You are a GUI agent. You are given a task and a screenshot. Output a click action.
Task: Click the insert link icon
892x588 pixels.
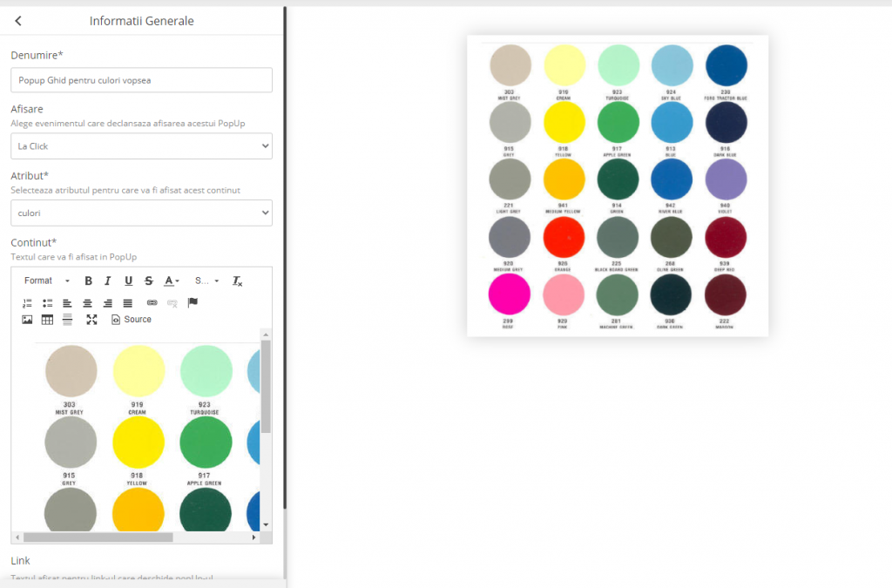coord(152,303)
